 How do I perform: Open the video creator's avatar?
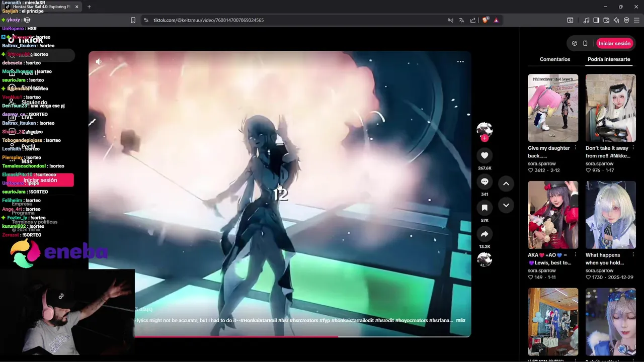[x=485, y=129]
